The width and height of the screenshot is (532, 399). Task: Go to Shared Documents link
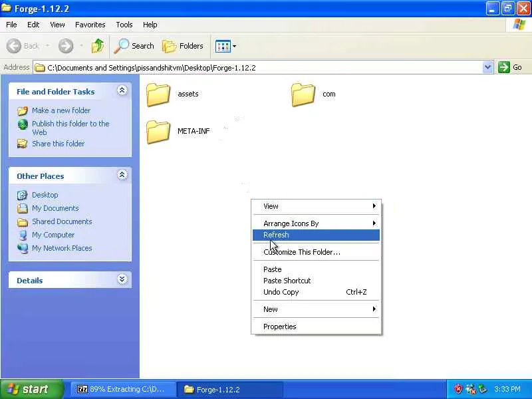pyautogui.click(x=62, y=221)
